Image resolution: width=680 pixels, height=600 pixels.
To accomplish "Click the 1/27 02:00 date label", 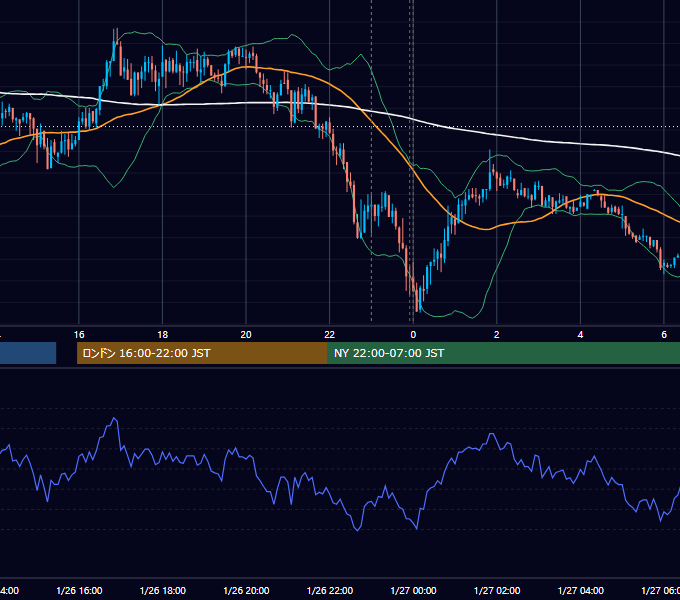I will [x=497, y=590].
